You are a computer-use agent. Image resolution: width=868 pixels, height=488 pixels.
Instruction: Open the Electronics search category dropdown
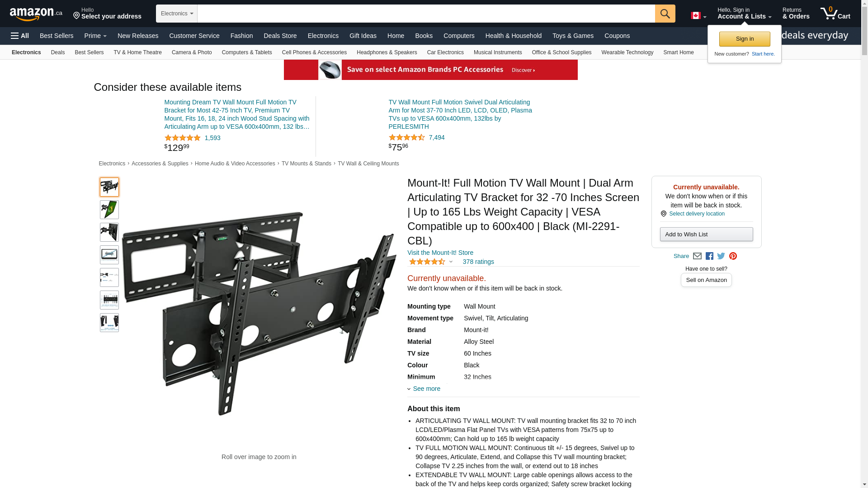(x=177, y=14)
